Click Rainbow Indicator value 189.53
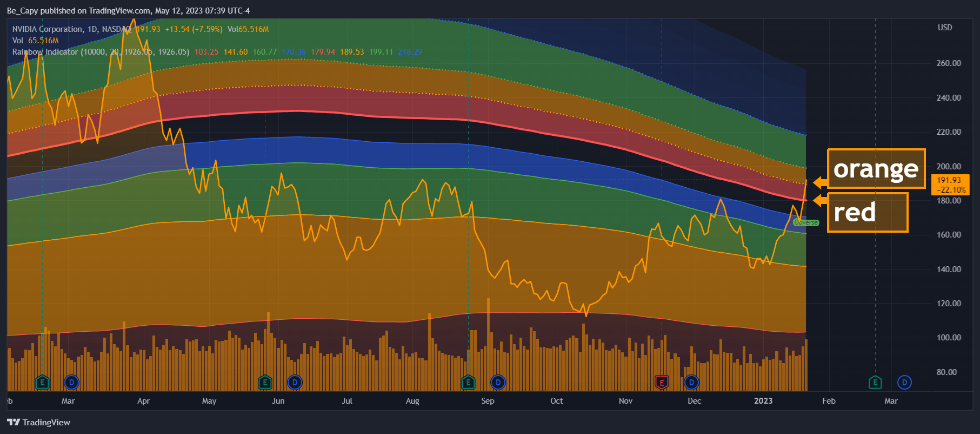This screenshot has width=980, height=434. [352, 52]
